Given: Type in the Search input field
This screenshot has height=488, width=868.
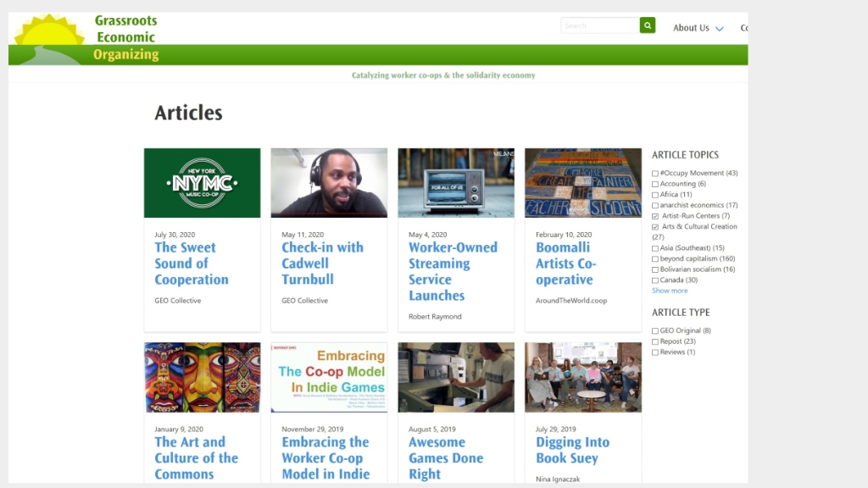Looking at the screenshot, I should (x=599, y=26).
